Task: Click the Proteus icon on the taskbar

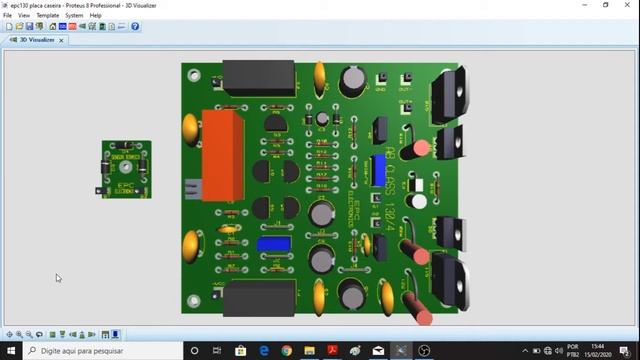Action: click(x=401, y=351)
